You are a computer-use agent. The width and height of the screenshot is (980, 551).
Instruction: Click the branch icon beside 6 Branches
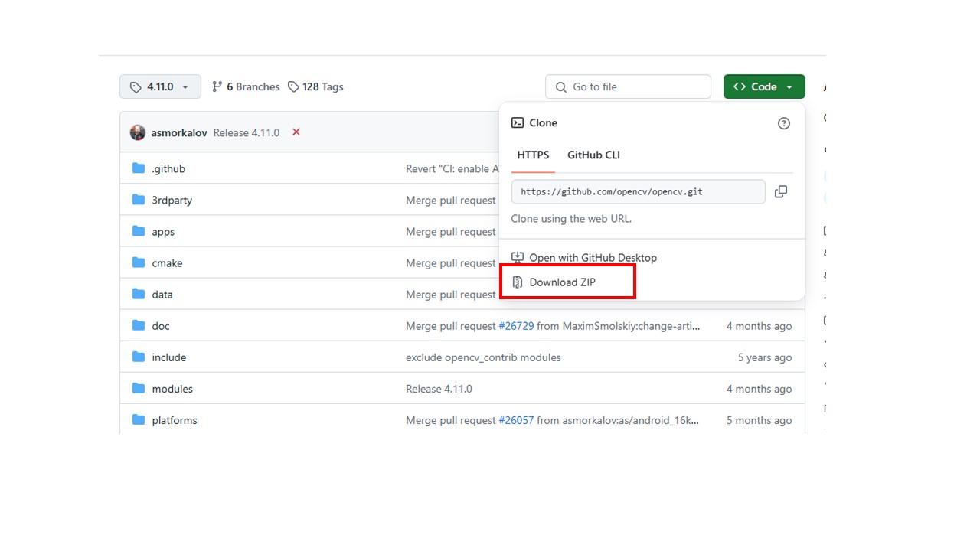tap(217, 86)
